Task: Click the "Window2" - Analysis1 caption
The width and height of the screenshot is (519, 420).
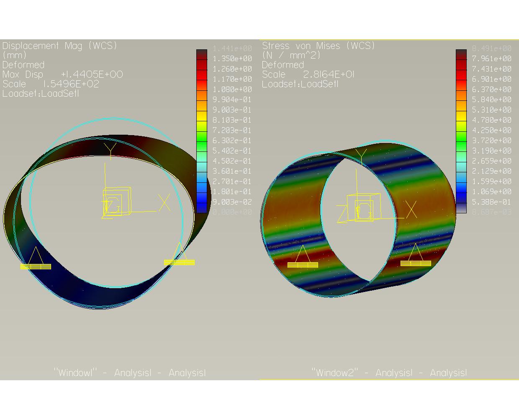Action: pos(389,373)
